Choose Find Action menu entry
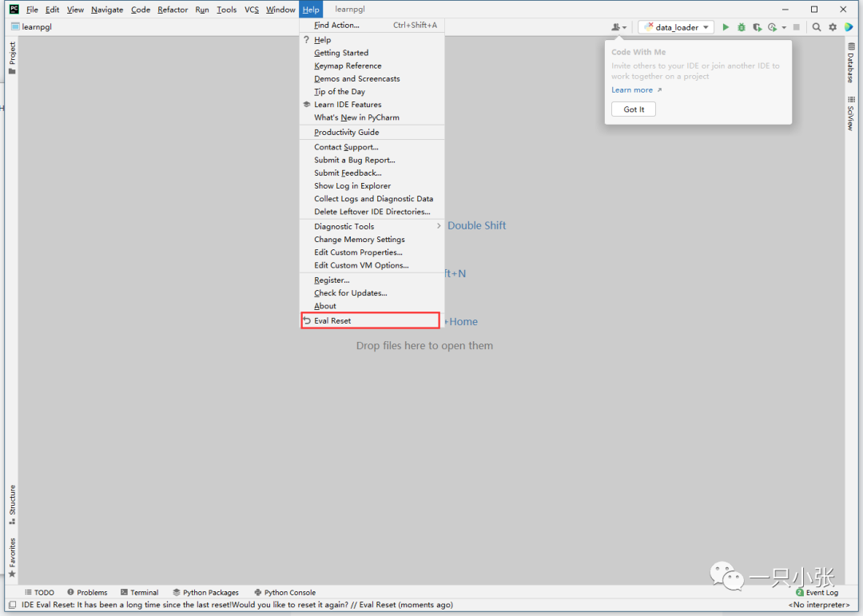The image size is (863, 616). [x=372, y=26]
